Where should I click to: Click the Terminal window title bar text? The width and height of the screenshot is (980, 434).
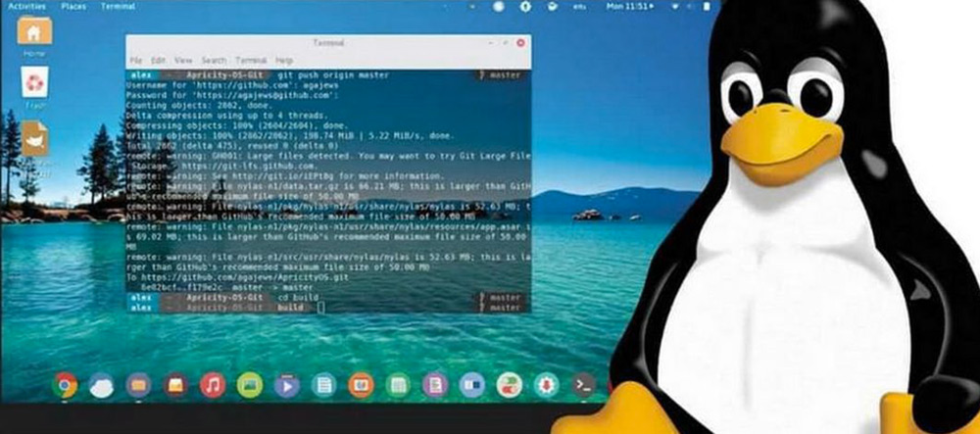point(328,43)
